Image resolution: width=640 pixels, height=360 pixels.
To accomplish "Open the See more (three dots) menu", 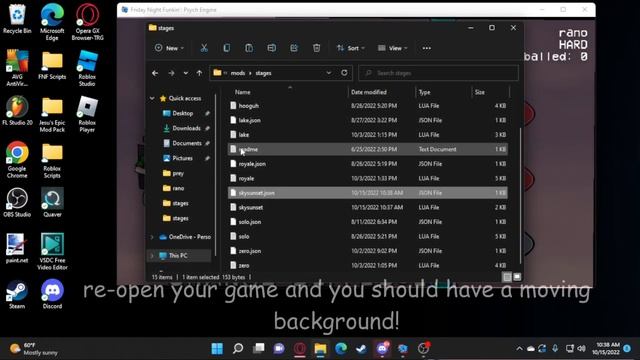I will [x=427, y=48].
